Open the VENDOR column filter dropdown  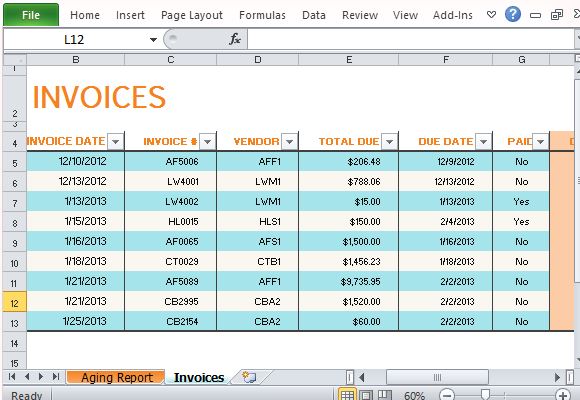coord(289,141)
